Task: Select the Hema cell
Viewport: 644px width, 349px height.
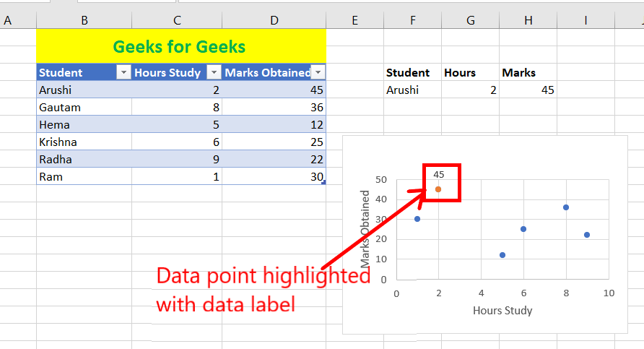Action: pos(84,124)
